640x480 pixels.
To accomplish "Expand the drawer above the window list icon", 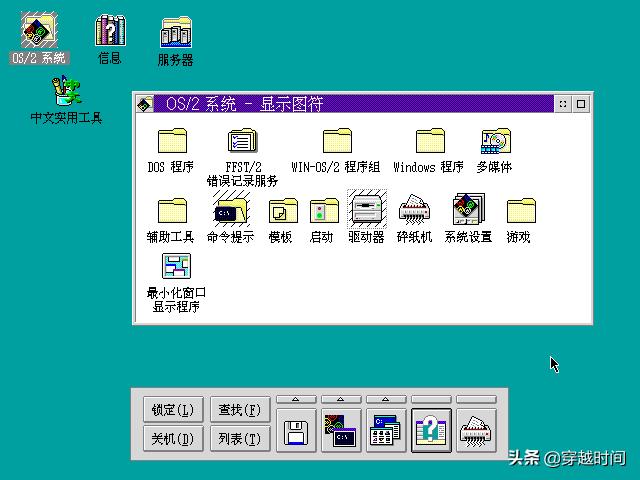I will pyautogui.click(x=386, y=399).
